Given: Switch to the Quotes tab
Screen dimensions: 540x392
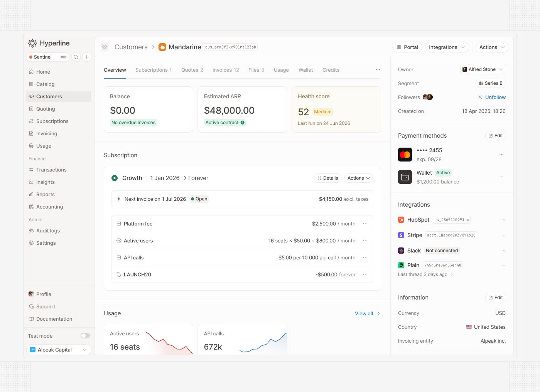Looking at the screenshot, I should (x=192, y=70).
